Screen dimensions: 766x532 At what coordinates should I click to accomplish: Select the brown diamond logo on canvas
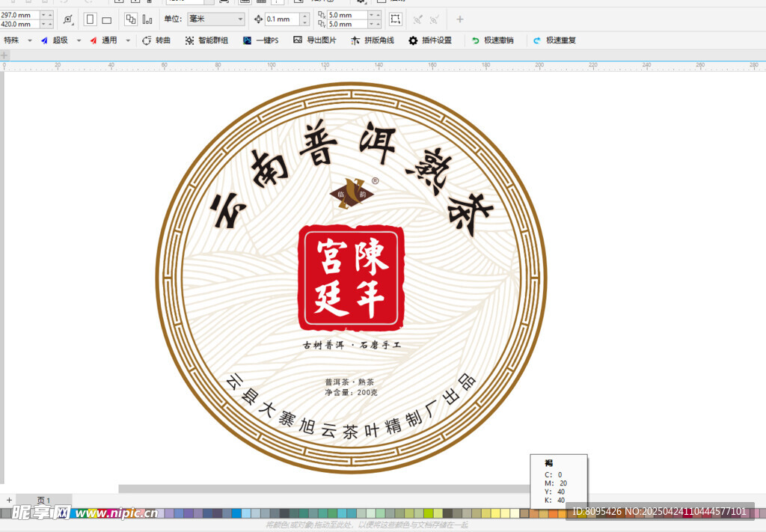click(x=352, y=194)
